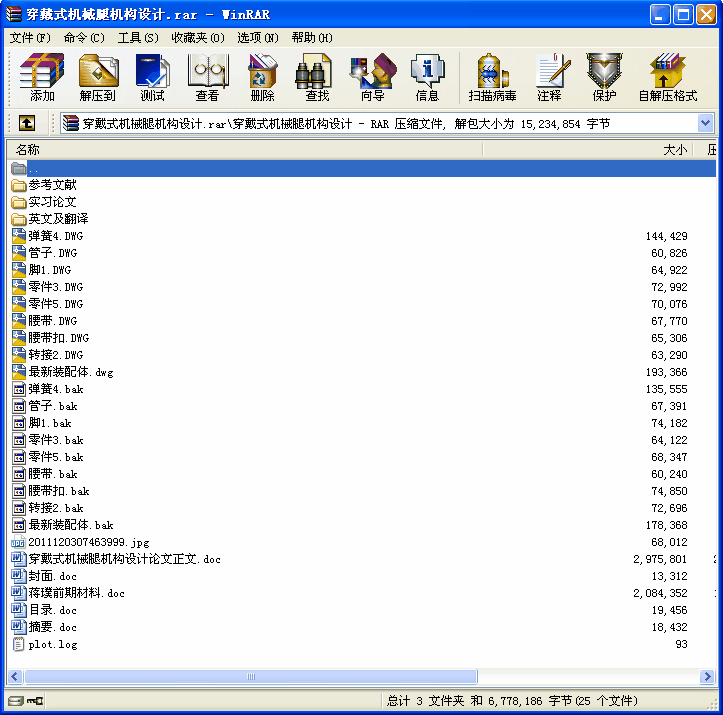The width and height of the screenshot is (723, 715).
Task: Select the parent folder '..' row
Action: pos(362,169)
